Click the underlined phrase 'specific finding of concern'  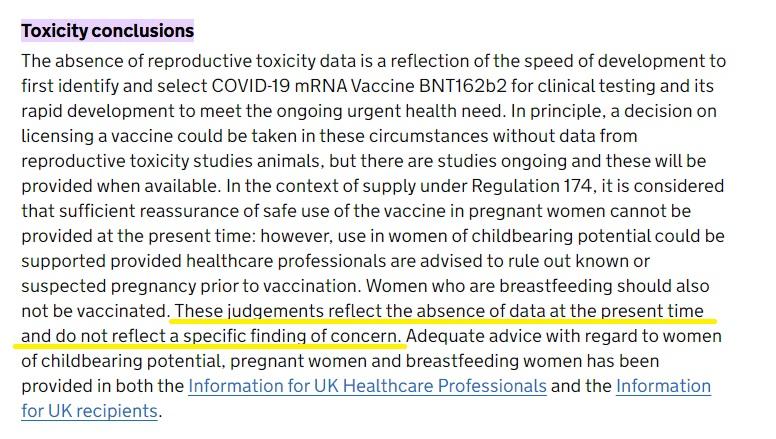[x=291, y=336]
